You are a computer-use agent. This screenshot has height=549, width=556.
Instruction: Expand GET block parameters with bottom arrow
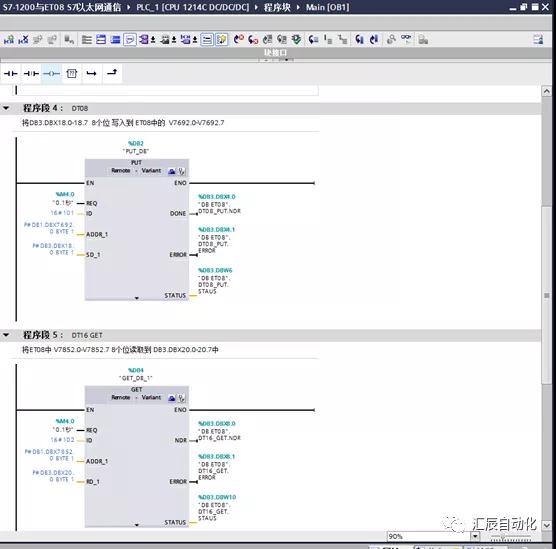(x=137, y=525)
